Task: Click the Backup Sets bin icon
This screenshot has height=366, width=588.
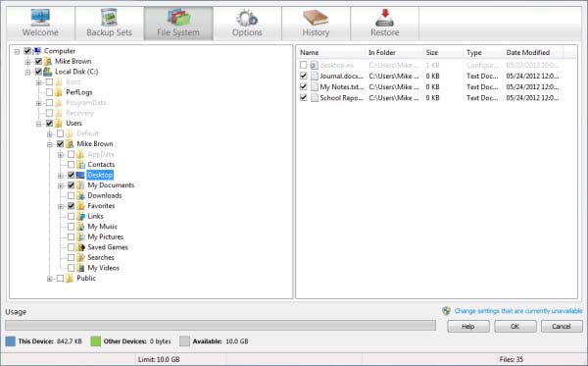Action: click(x=109, y=18)
